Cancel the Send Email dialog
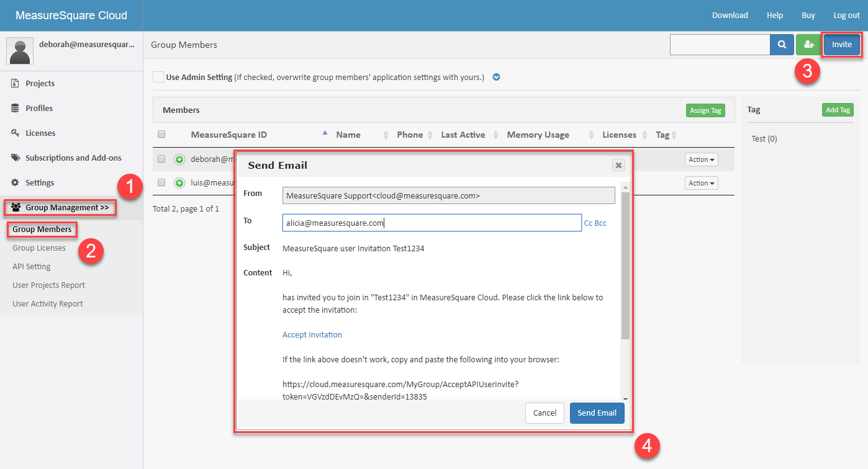The height and width of the screenshot is (469, 868). [x=545, y=413]
